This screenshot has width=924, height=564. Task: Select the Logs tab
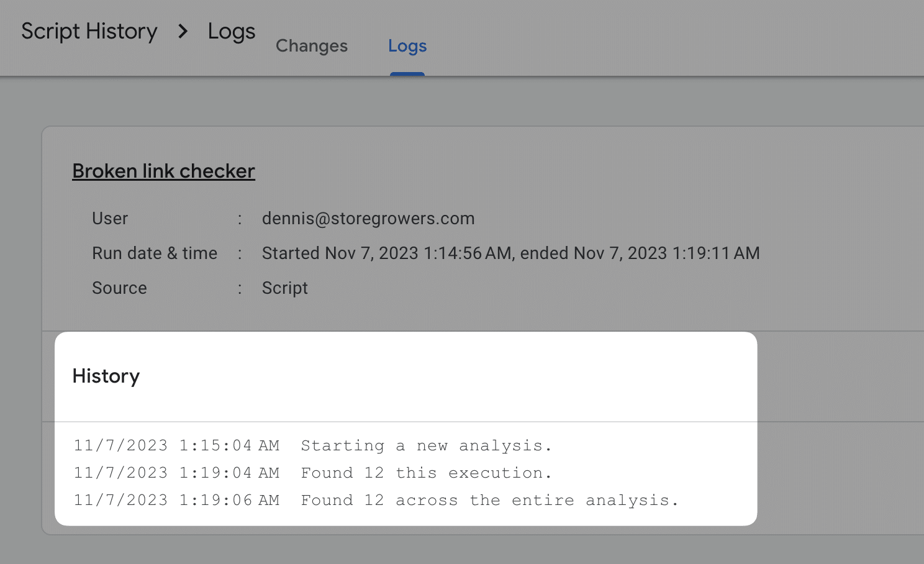pos(407,46)
